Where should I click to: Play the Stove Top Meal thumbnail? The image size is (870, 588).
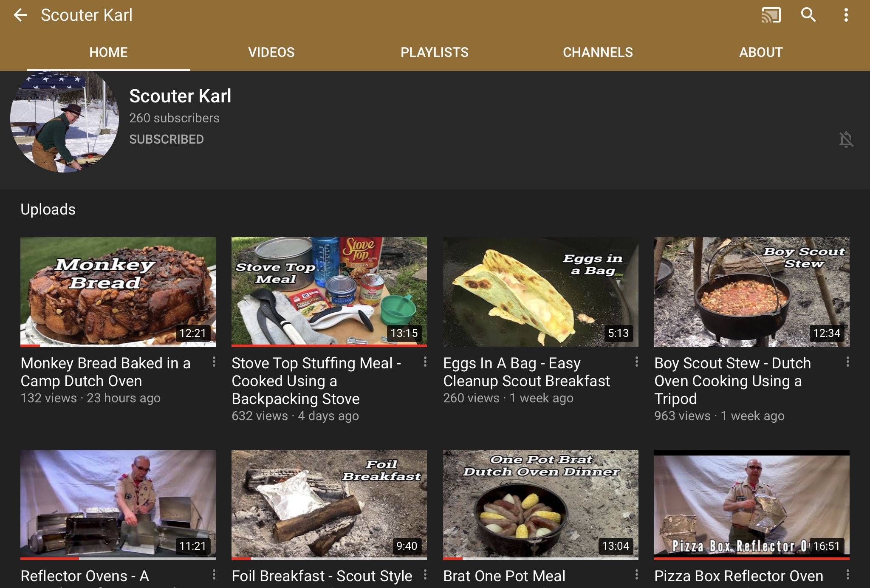point(329,292)
